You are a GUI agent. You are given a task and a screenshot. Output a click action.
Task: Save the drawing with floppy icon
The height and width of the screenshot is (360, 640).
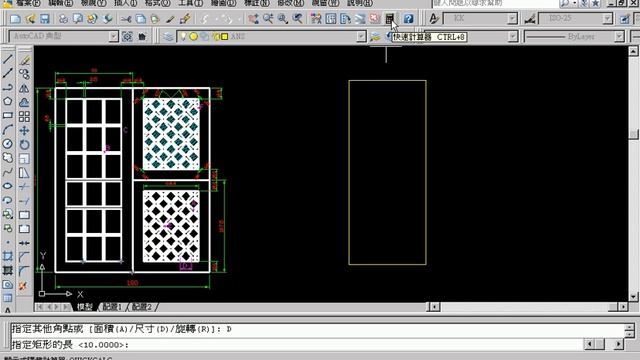[44, 18]
